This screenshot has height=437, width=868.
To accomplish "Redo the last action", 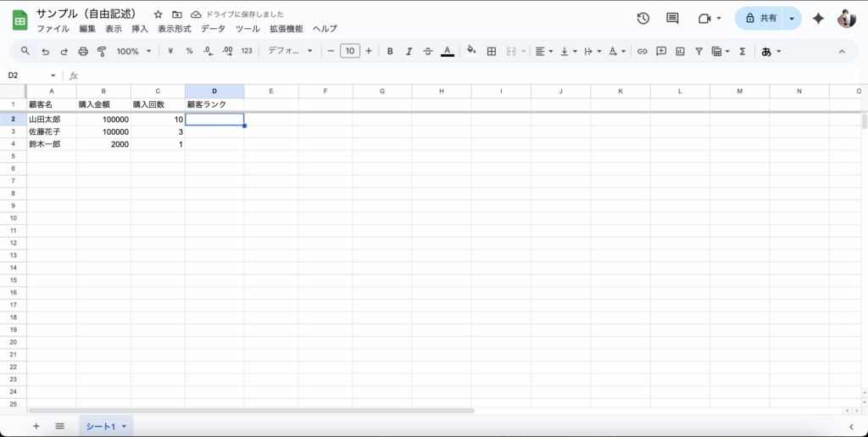I will [x=64, y=52].
